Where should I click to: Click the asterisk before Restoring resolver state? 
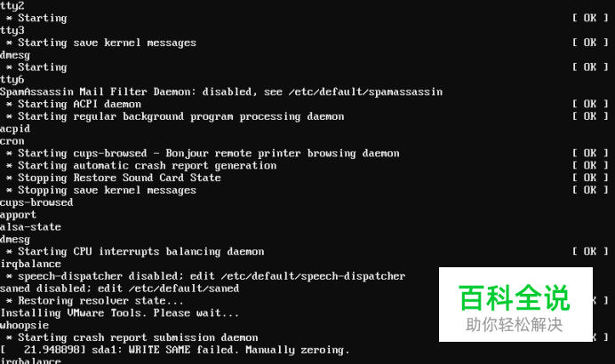pos(9,301)
